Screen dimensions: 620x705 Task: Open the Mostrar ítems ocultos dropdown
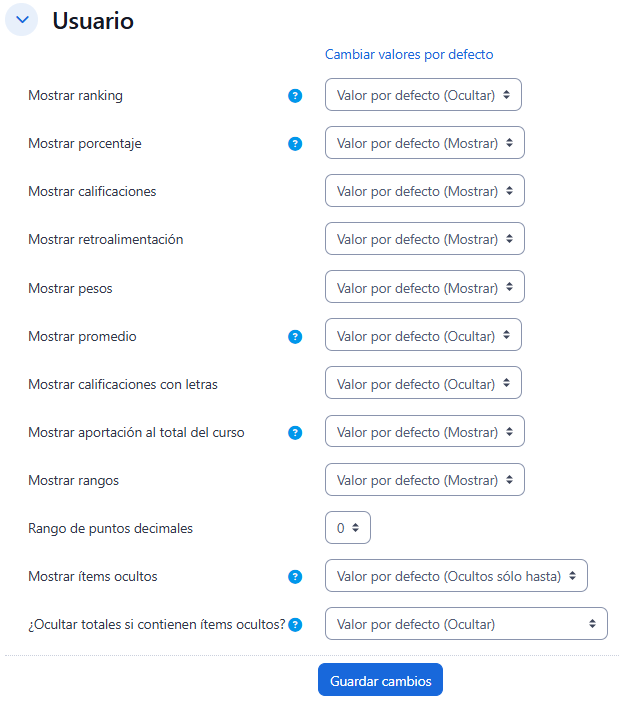click(x=456, y=576)
